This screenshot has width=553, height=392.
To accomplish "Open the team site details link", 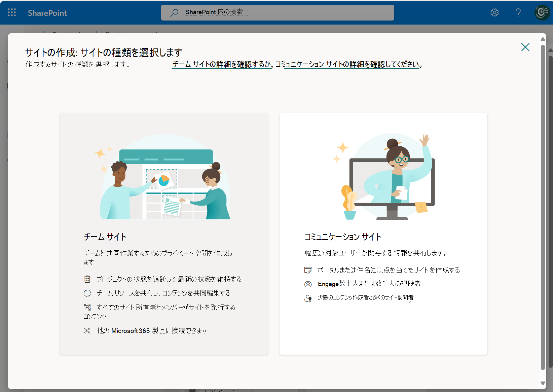I will (x=222, y=64).
